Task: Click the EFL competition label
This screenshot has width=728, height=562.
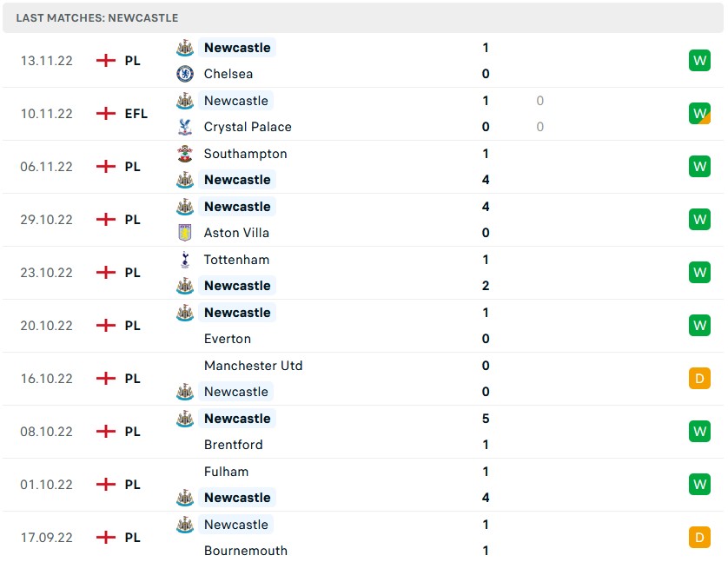Action: tap(136, 114)
